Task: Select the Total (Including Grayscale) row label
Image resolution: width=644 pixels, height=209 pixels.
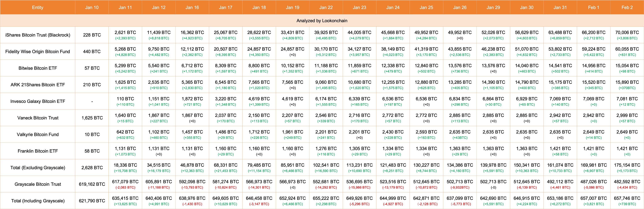Action: pyautogui.click(x=38, y=201)
